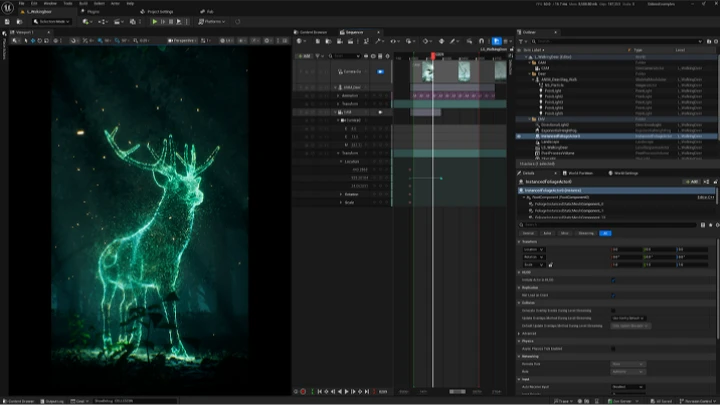Toggle the highlighted blue Sequencer toolbar icon
The width and height of the screenshot is (720, 405).
point(496,41)
